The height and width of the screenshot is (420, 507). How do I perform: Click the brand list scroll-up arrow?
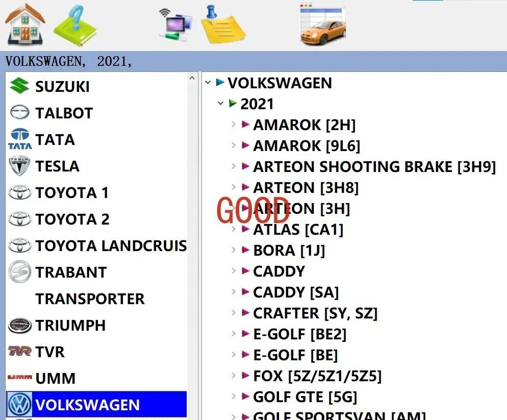pos(192,78)
